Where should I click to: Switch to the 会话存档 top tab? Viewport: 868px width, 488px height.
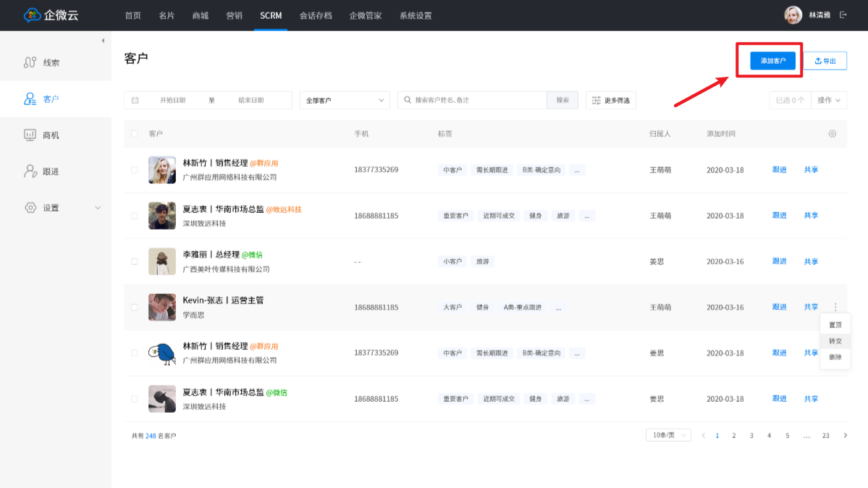coord(316,15)
